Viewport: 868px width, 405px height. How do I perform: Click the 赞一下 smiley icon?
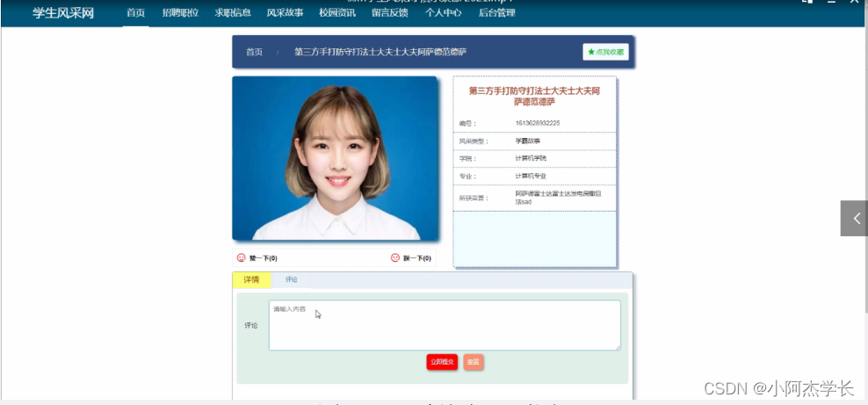coord(241,257)
